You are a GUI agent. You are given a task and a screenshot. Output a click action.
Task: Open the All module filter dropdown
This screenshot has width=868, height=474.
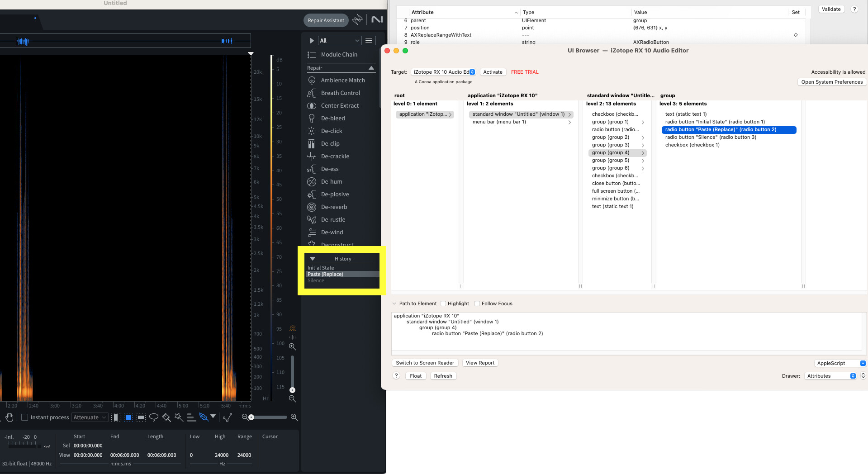[340, 41]
